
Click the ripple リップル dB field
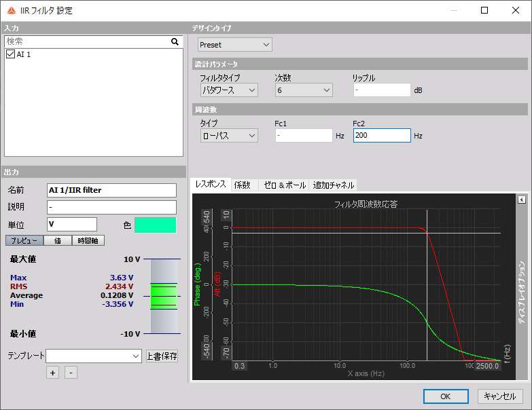pyautogui.click(x=382, y=90)
